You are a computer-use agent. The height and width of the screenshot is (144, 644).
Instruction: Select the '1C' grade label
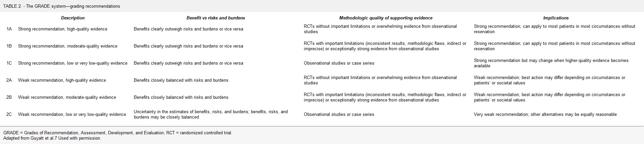point(9,63)
